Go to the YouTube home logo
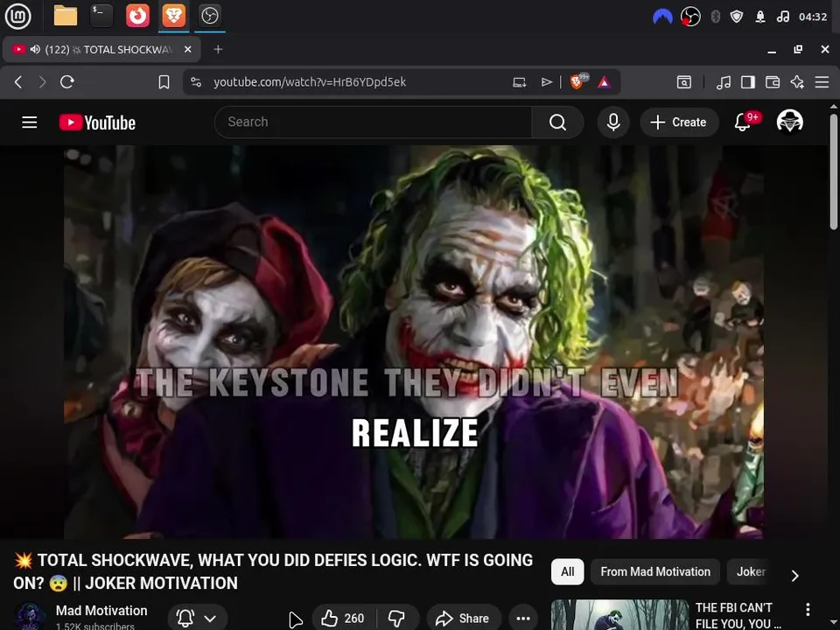This screenshot has height=630, width=840. coord(97,122)
